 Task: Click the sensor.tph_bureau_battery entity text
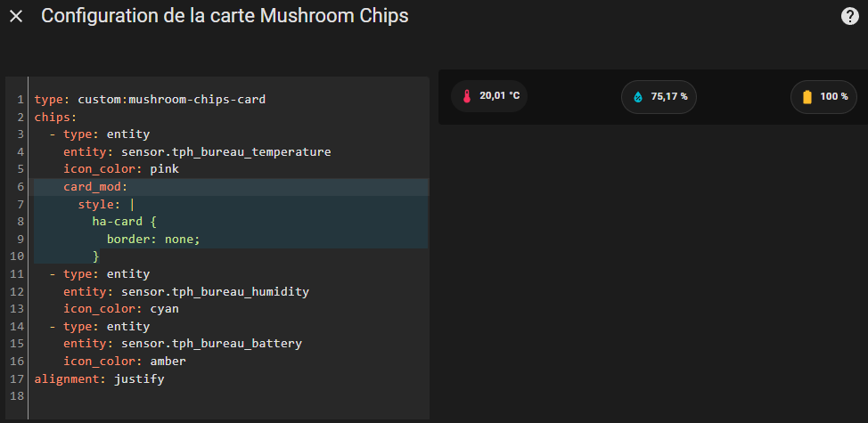pos(211,344)
